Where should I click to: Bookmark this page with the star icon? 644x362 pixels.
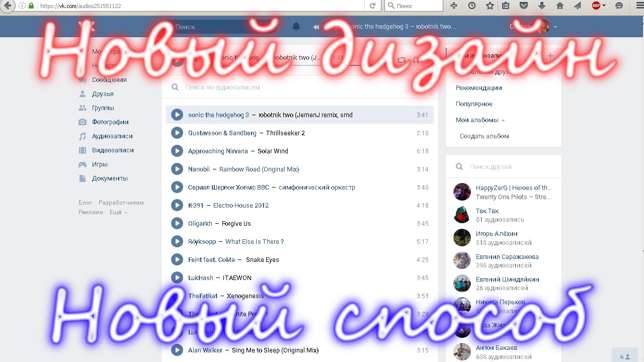pos(490,6)
